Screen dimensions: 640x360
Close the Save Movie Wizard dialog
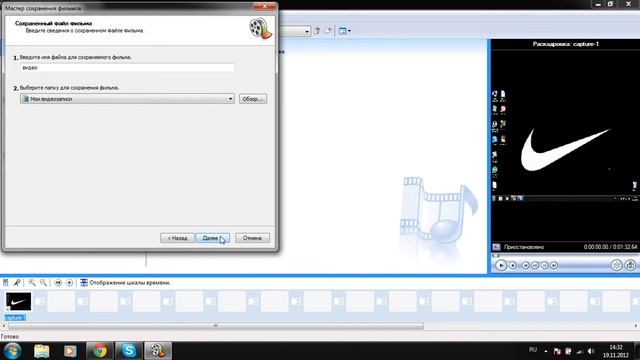pos(264,6)
